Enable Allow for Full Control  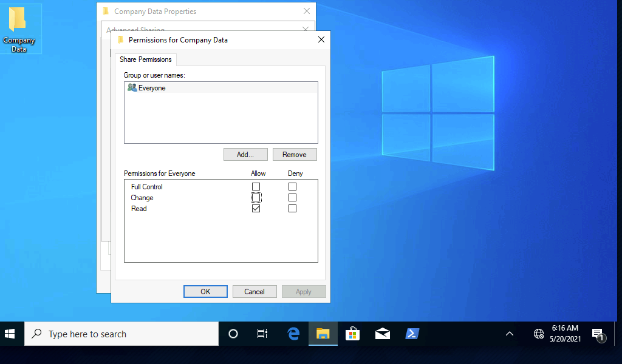[256, 187]
